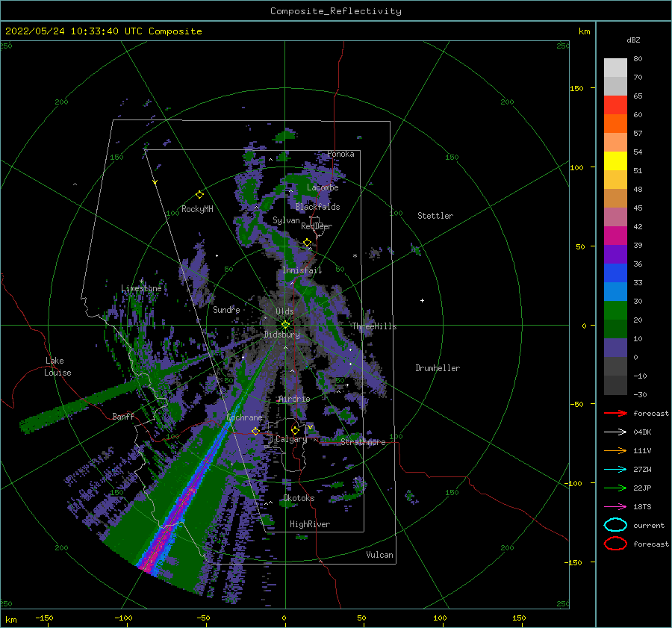The height and width of the screenshot is (628, 672).
Task: Click the dark gray -10 to -30 swatch
Action: (615, 385)
